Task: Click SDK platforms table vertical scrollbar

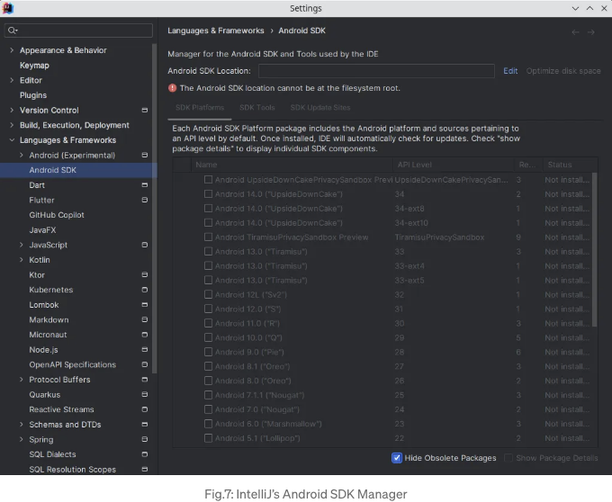Action: (594, 250)
